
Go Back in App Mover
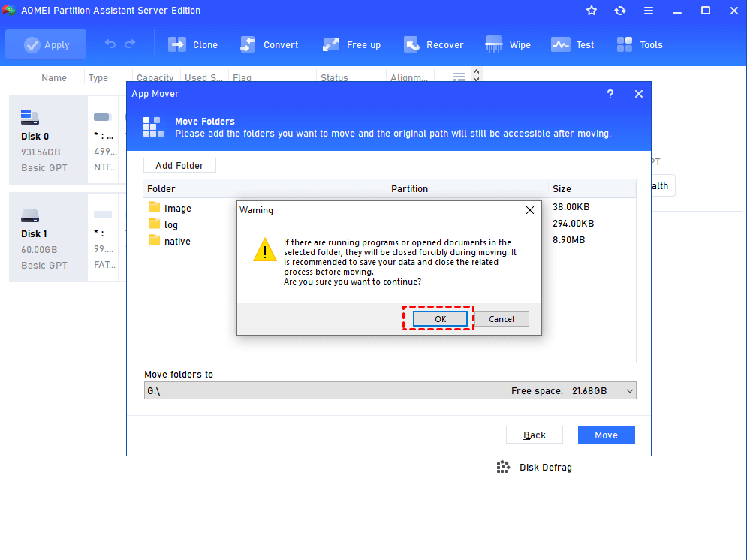tap(535, 435)
